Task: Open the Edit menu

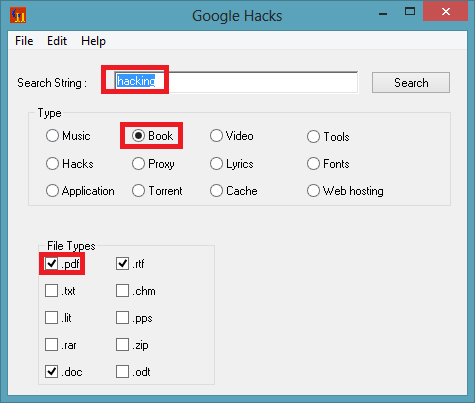Action: tap(57, 41)
